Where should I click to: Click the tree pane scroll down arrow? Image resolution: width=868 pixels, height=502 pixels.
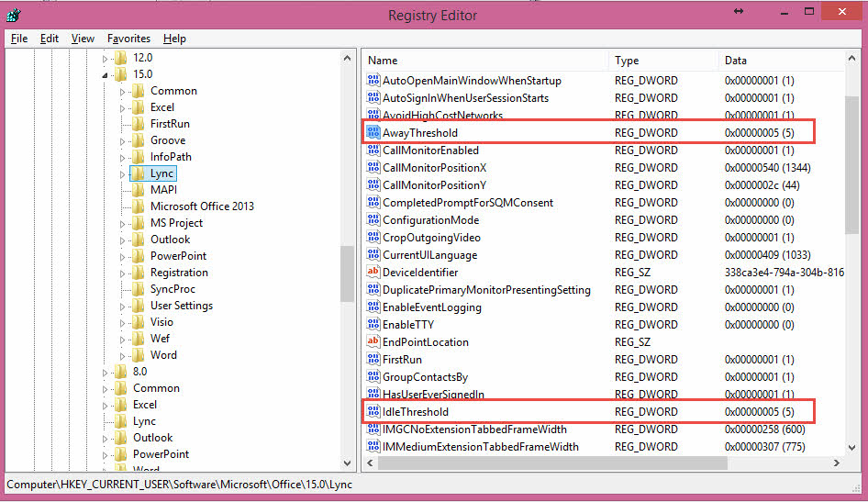(x=347, y=463)
